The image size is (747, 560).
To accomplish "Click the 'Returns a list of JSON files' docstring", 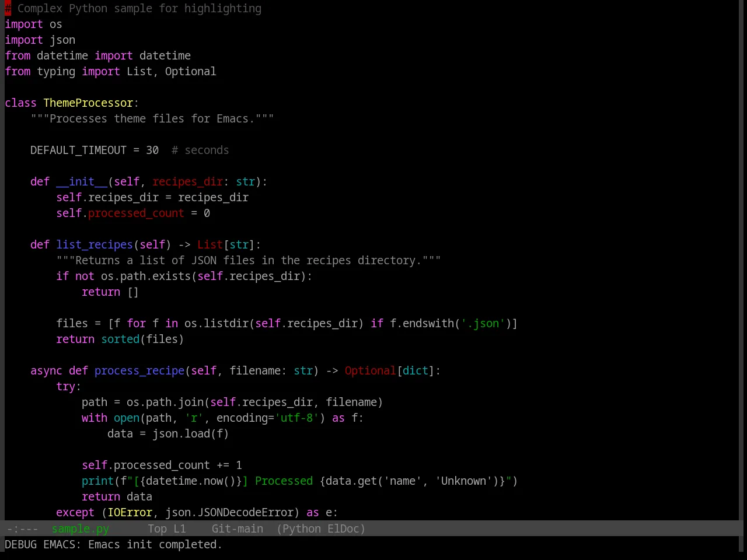I will pos(249,260).
